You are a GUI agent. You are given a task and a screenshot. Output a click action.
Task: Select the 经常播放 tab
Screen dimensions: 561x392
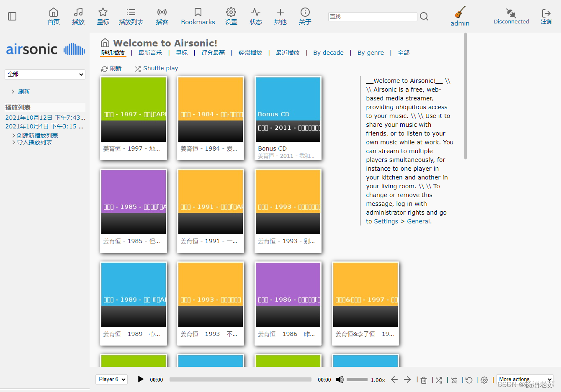click(250, 53)
